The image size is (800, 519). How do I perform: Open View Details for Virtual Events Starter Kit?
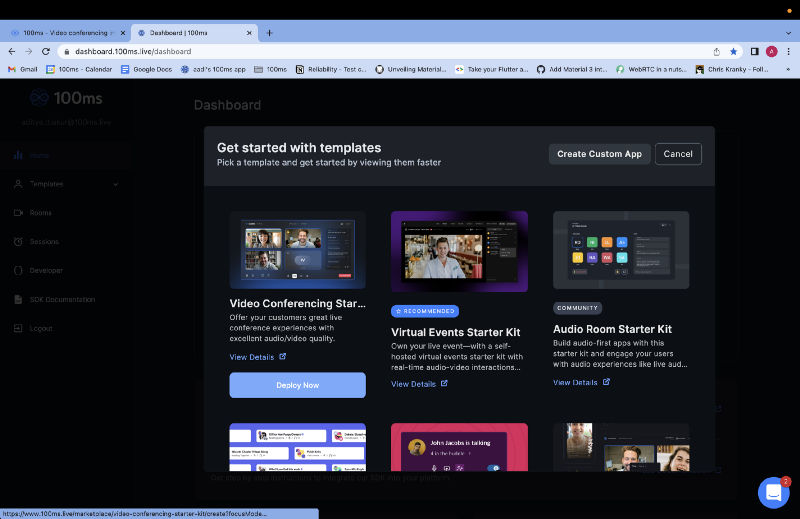pyautogui.click(x=413, y=384)
